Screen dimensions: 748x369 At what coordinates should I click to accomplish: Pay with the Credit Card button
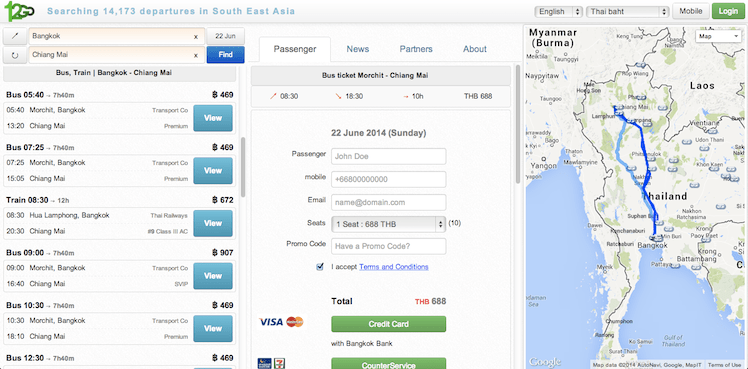[x=388, y=324]
